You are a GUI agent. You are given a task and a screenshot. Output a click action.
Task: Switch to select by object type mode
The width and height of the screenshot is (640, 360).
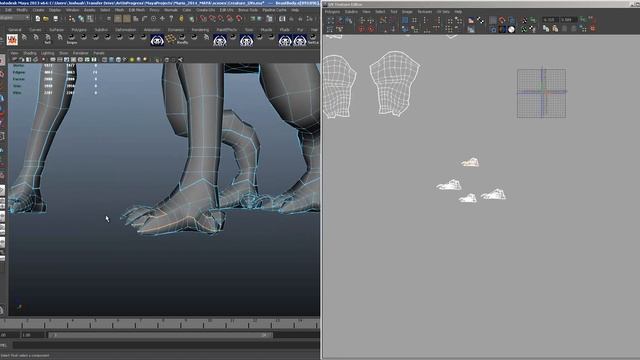click(81, 18)
